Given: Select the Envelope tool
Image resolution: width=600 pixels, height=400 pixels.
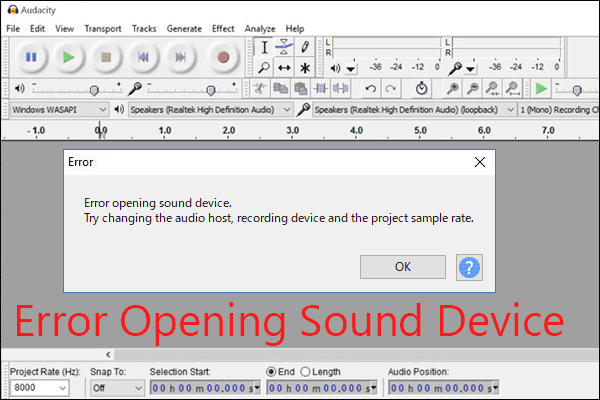Looking at the screenshot, I should coord(284,47).
